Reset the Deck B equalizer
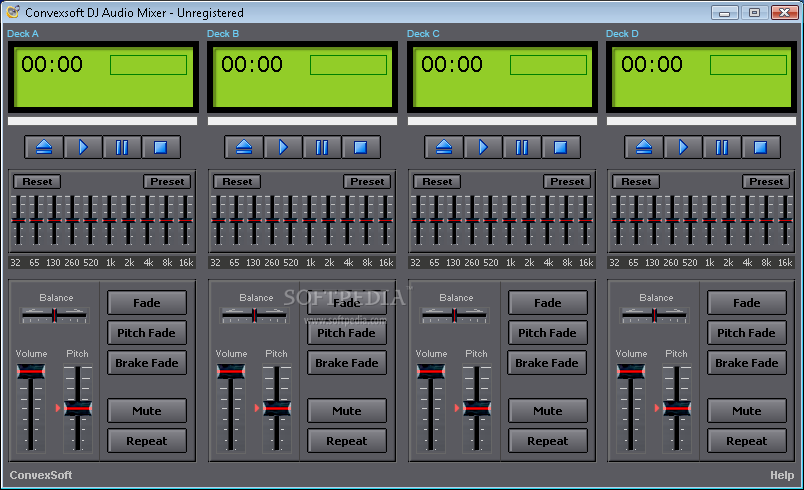 coord(237,181)
